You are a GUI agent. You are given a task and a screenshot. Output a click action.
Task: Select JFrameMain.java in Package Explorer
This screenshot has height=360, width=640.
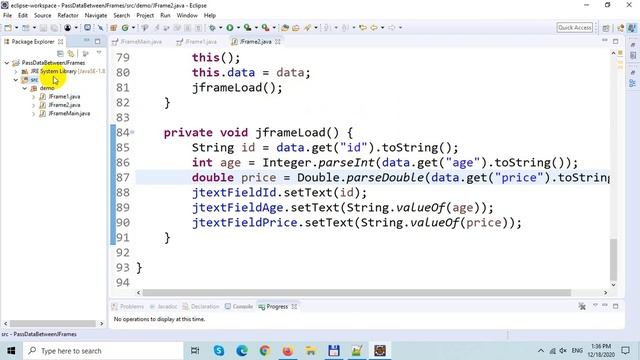pos(69,114)
